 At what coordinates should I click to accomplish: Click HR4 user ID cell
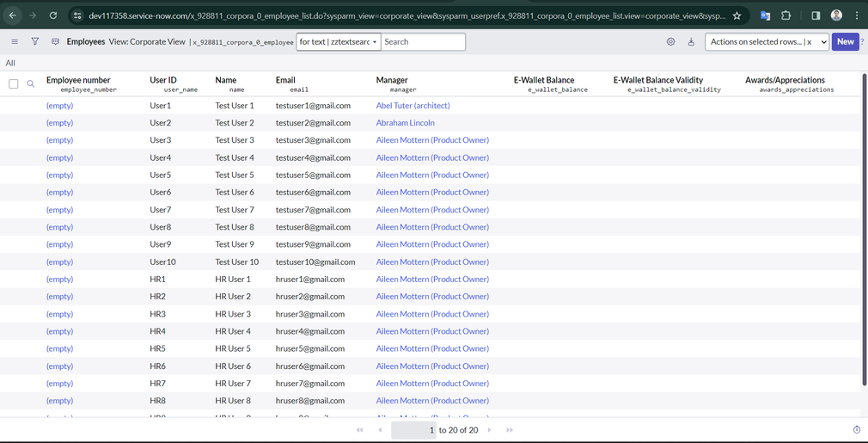point(158,331)
